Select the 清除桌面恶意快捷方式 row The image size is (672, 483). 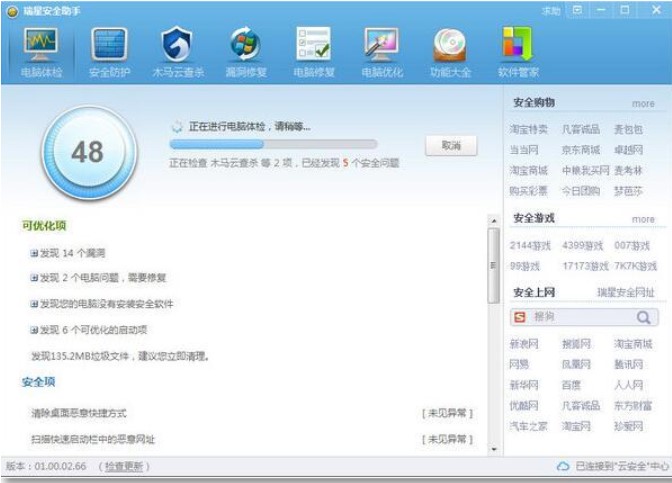point(252,414)
